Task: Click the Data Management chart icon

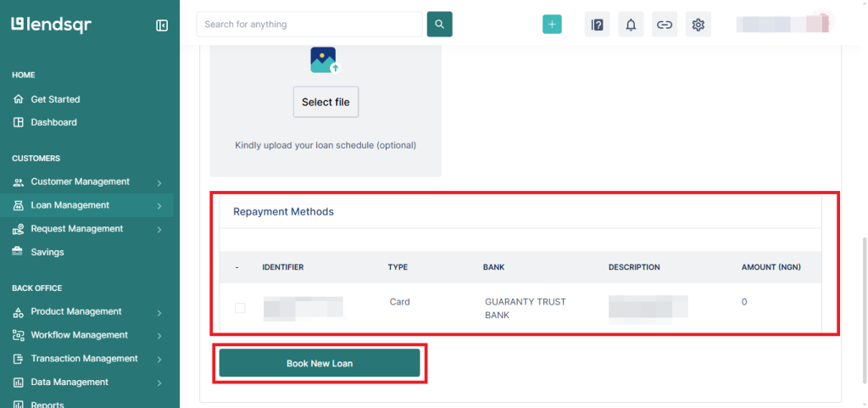Action: pos(19,382)
